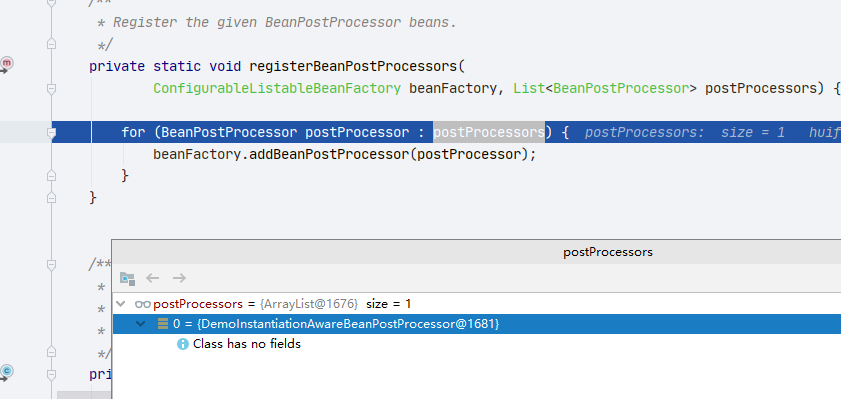The height and width of the screenshot is (399, 841).
Task: Fold the Javadoc comment end marker
Action: [51, 45]
